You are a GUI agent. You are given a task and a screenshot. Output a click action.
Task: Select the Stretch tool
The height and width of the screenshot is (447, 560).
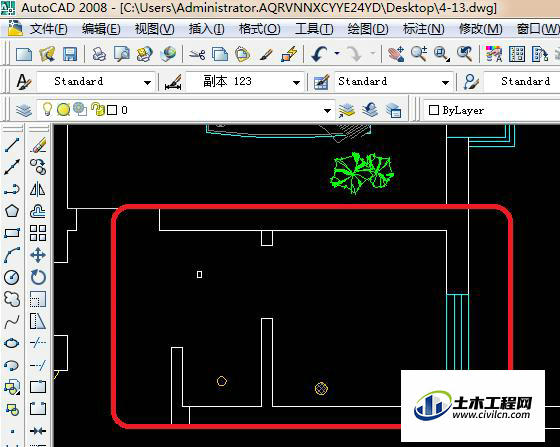click(x=38, y=321)
